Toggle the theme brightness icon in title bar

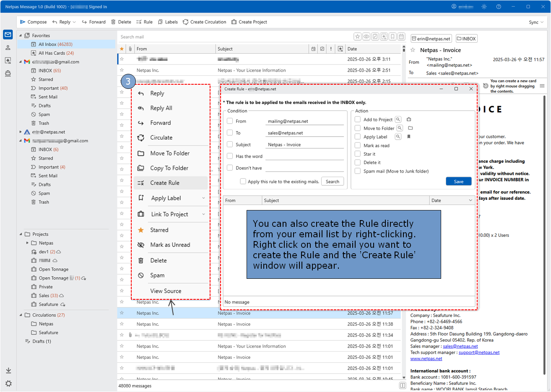pos(484,7)
